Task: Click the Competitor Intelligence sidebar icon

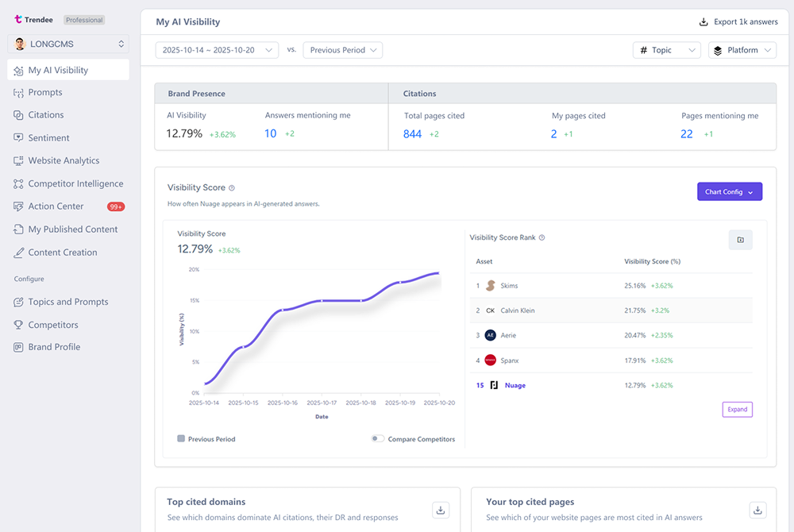Action: pos(18,183)
